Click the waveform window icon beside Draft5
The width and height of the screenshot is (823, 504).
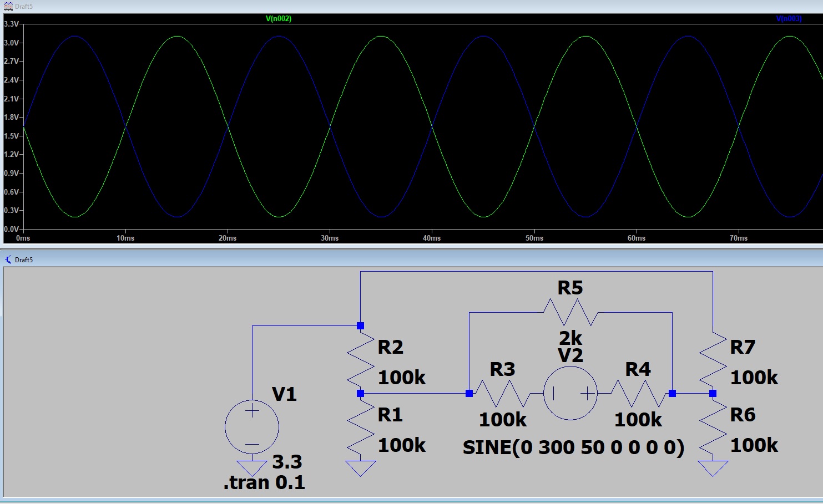(x=8, y=7)
